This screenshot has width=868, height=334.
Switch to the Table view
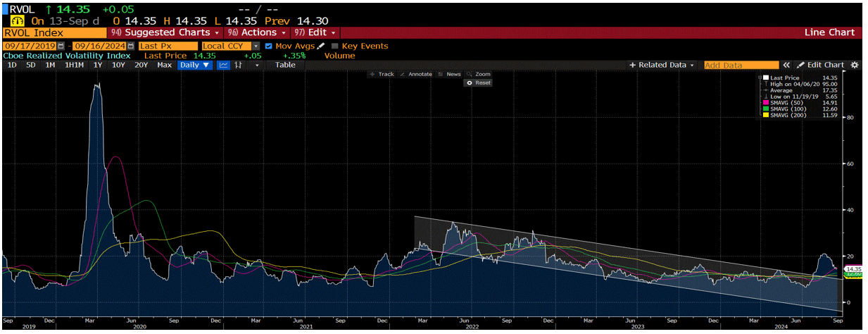(285, 65)
